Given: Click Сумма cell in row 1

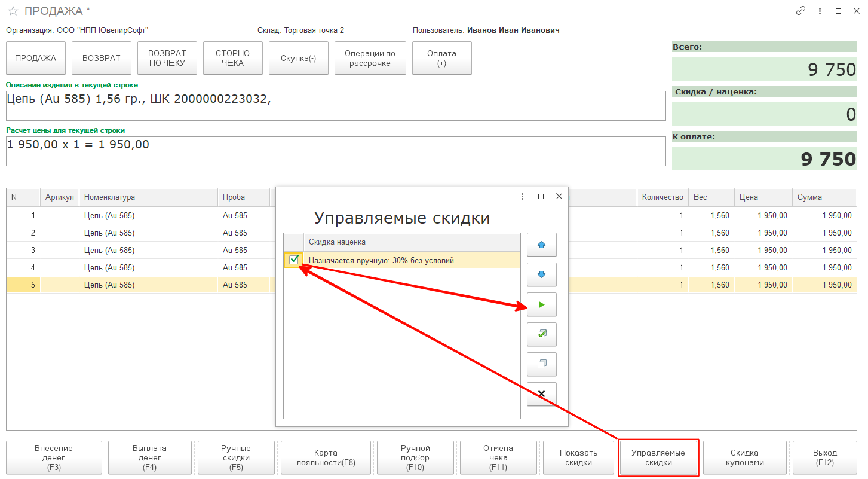Looking at the screenshot, I should [824, 215].
